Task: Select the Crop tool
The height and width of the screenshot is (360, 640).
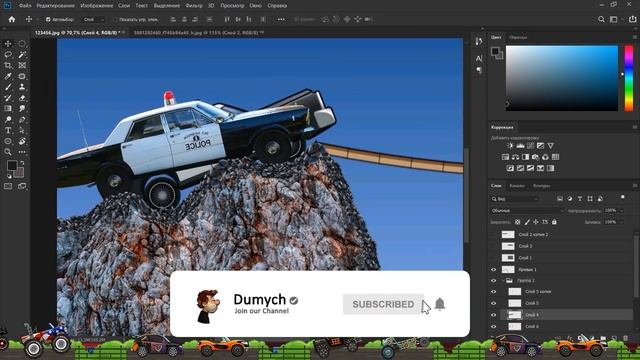Action: 8,65
